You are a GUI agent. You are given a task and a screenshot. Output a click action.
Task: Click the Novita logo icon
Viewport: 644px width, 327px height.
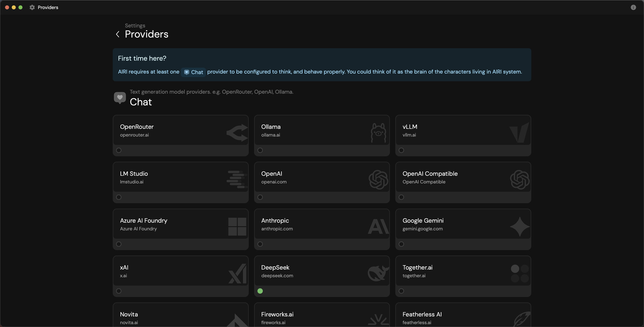click(x=237, y=320)
